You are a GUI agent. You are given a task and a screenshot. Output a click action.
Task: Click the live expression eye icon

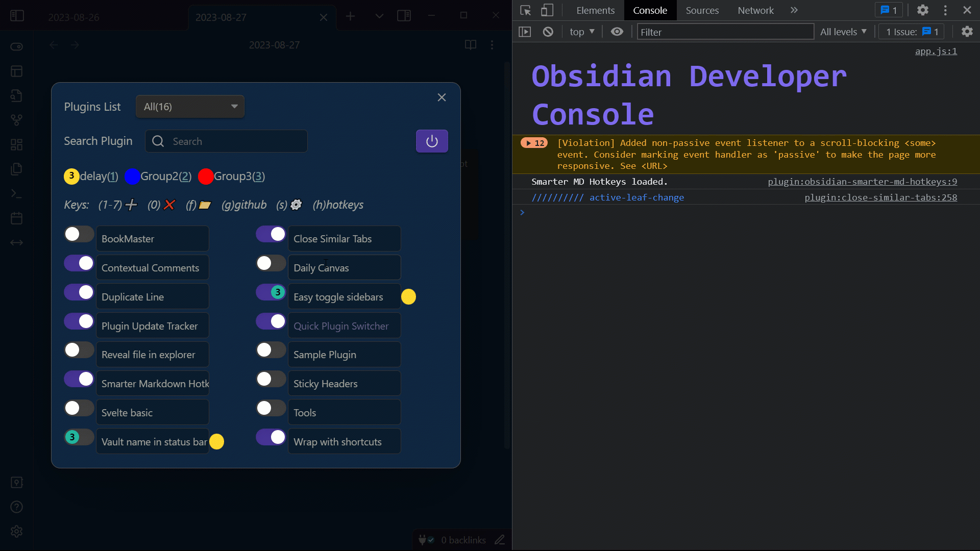617,32
